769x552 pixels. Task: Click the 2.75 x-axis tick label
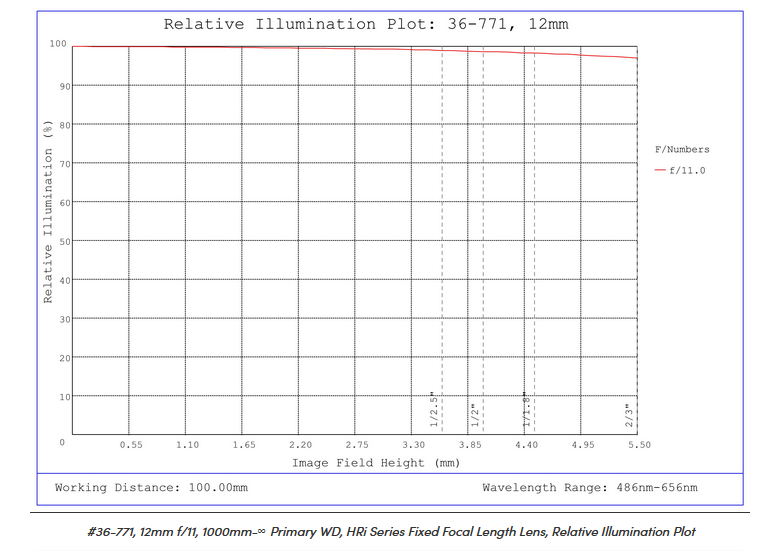356,444
